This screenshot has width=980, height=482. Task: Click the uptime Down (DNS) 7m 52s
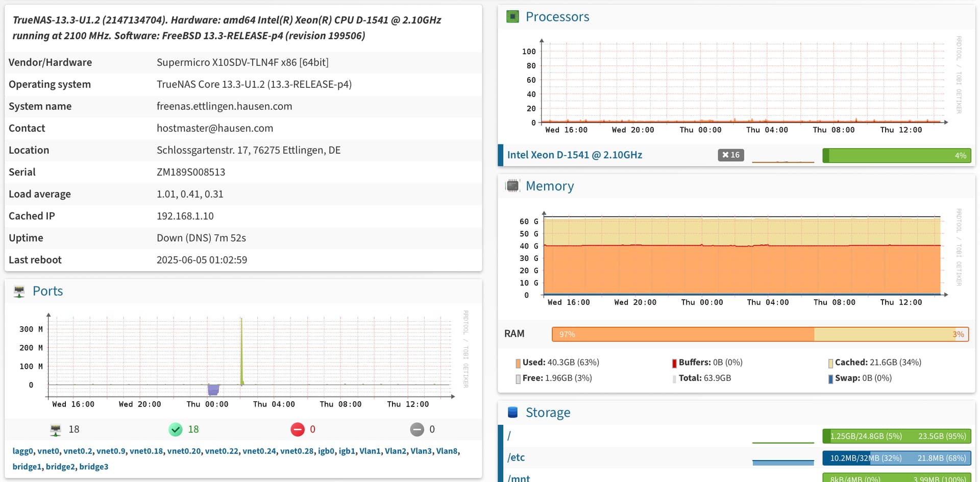coord(201,238)
